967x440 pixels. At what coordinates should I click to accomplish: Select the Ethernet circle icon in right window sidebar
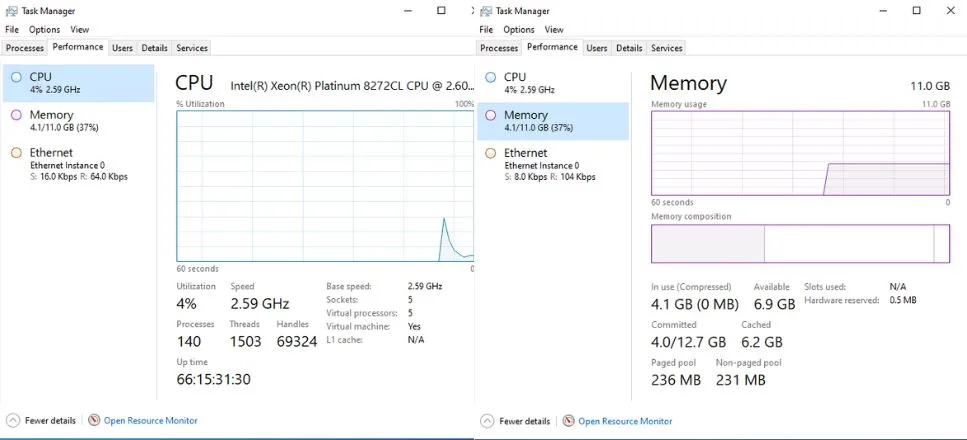(491, 153)
